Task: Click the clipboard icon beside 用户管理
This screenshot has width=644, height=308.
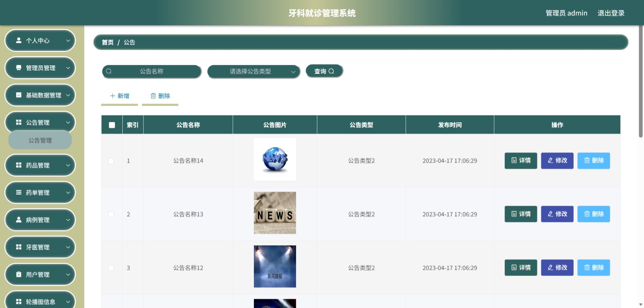Action: tap(19, 274)
